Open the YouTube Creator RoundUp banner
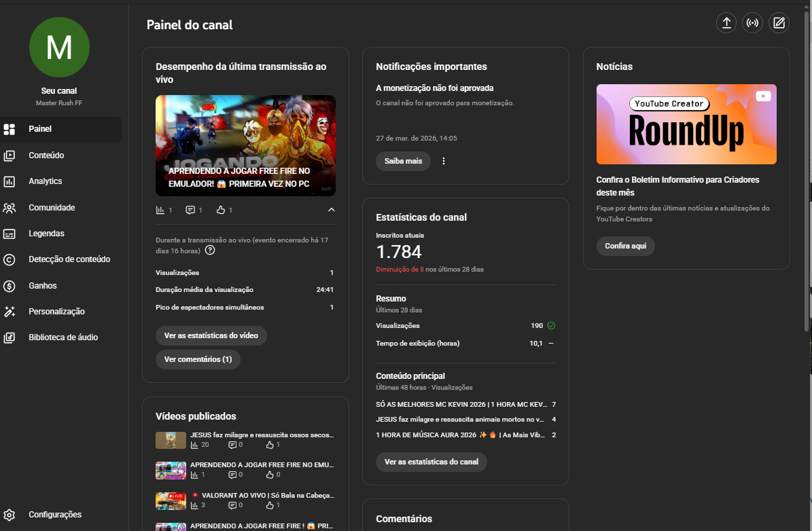 point(686,124)
